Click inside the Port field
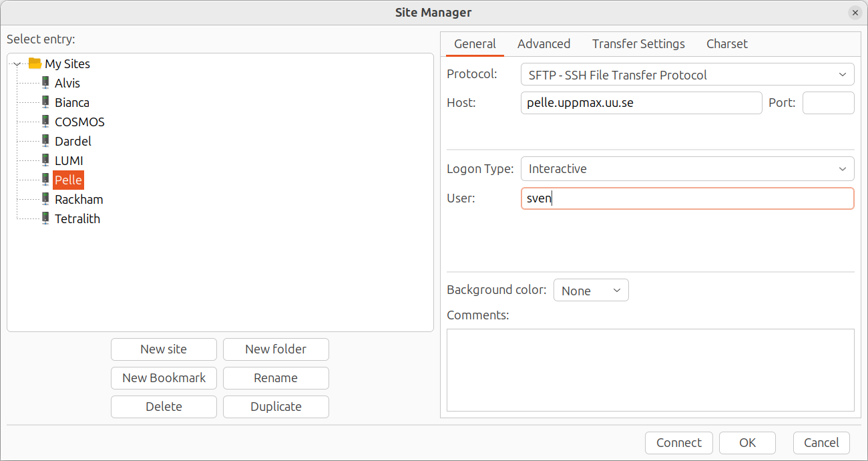Viewport: 868px width, 461px height. 828,102
